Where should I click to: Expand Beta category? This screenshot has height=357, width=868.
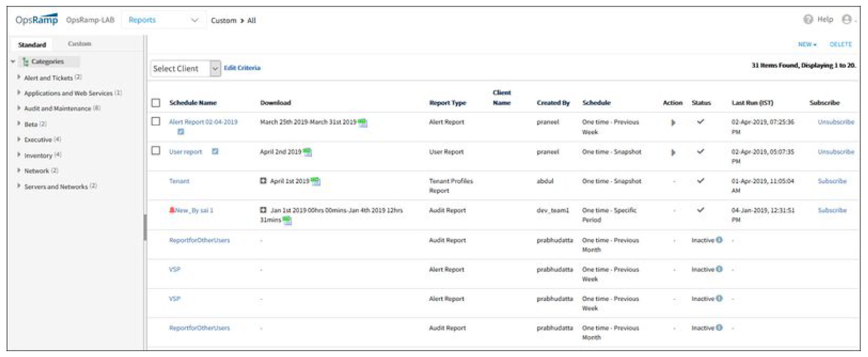point(19,124)
